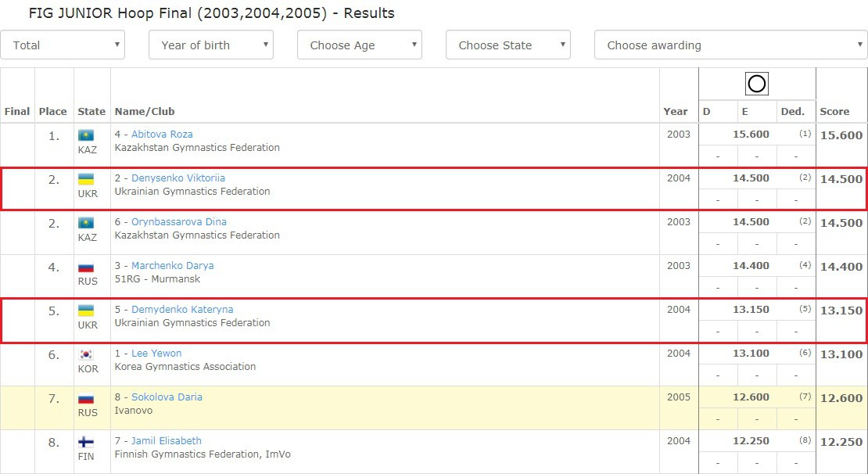This screenshot has width=868, height=474.
Task: Open Abitova Roza's profile link
Action: [x=162, y=135]
